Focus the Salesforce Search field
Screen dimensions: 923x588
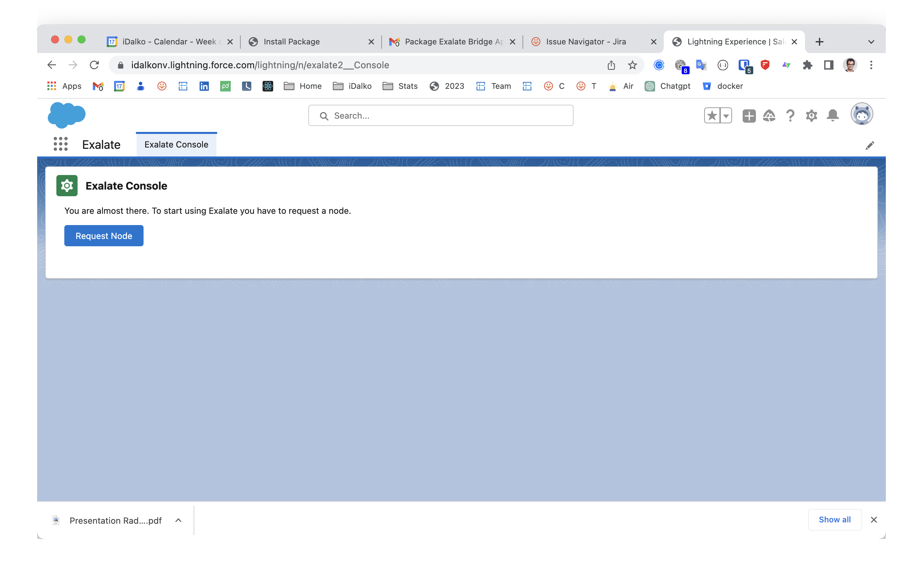(x=441, y=115)
